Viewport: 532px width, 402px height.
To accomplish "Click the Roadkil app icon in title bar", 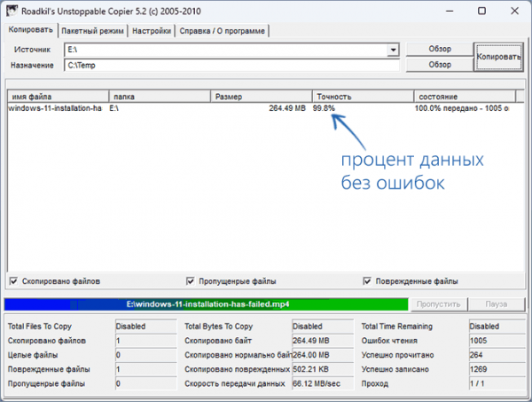I will 12,11.
